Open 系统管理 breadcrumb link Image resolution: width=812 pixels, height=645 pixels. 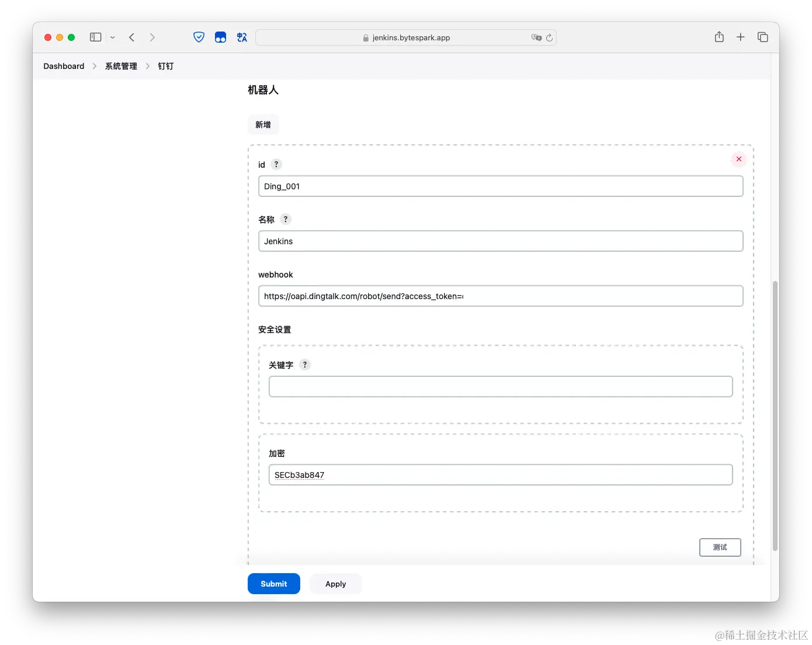[121, 66]
